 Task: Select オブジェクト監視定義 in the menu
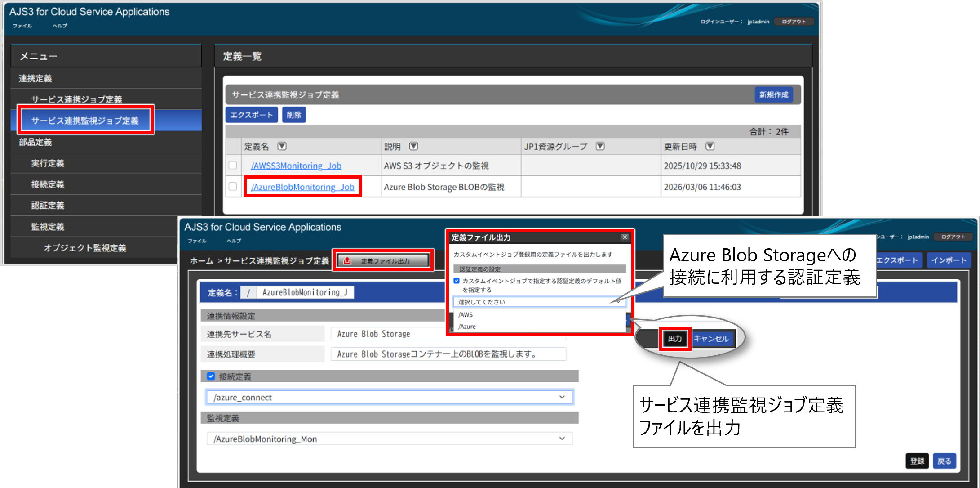(x=85, y=247)
